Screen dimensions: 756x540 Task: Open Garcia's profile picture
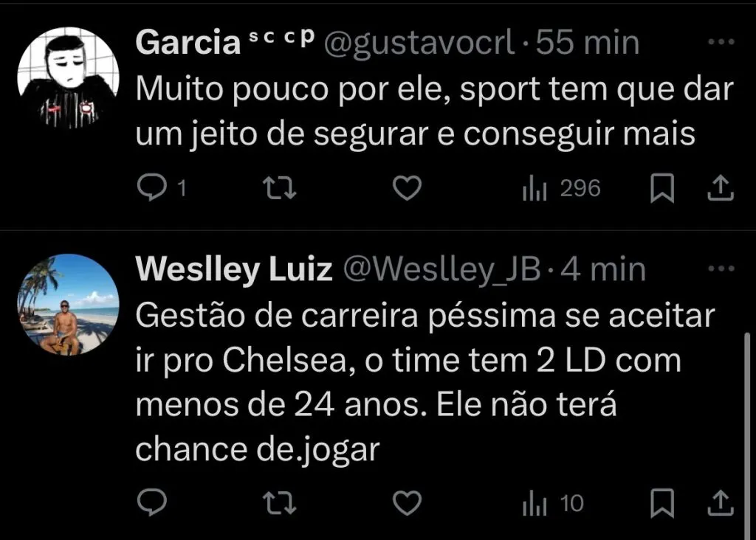(x=68, y=78)
